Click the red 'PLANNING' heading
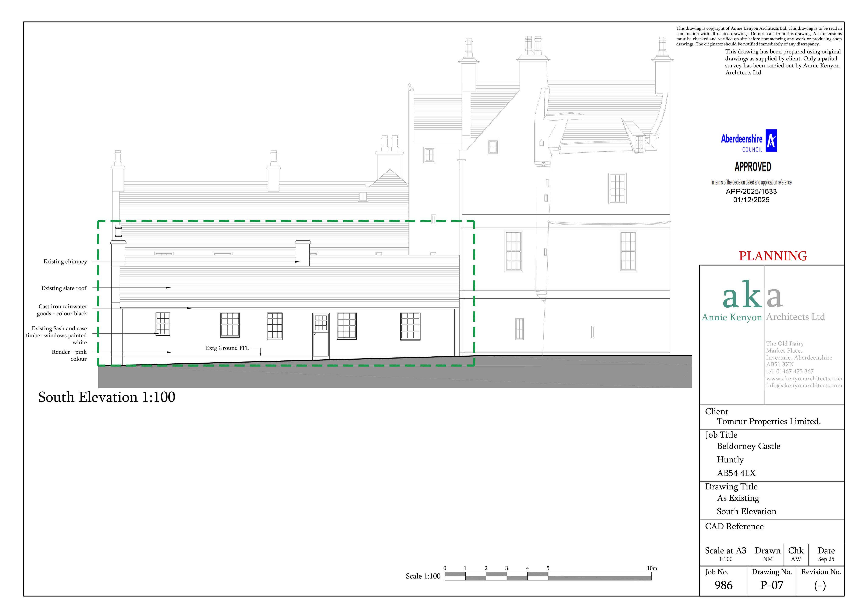 click(773, 256)
